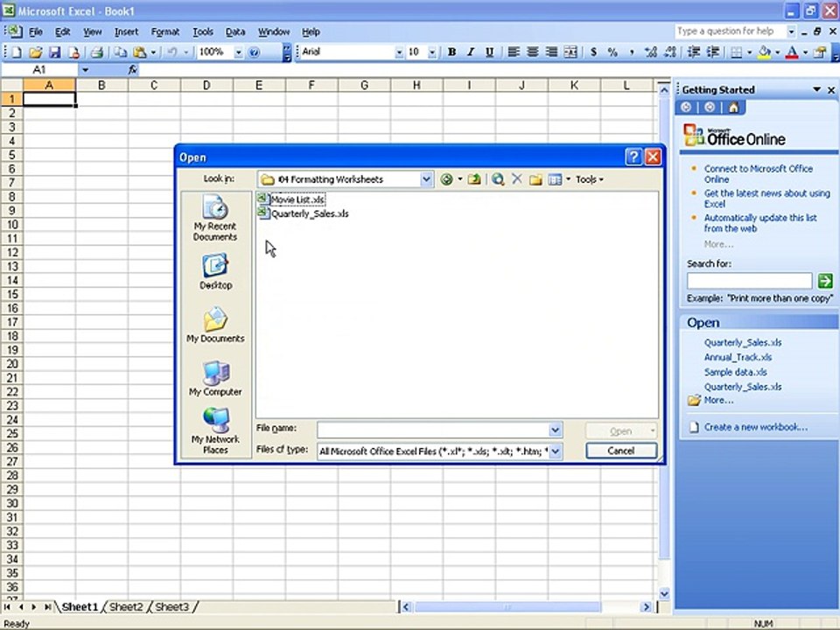Click the Fill Color bucket

[765, 52]
